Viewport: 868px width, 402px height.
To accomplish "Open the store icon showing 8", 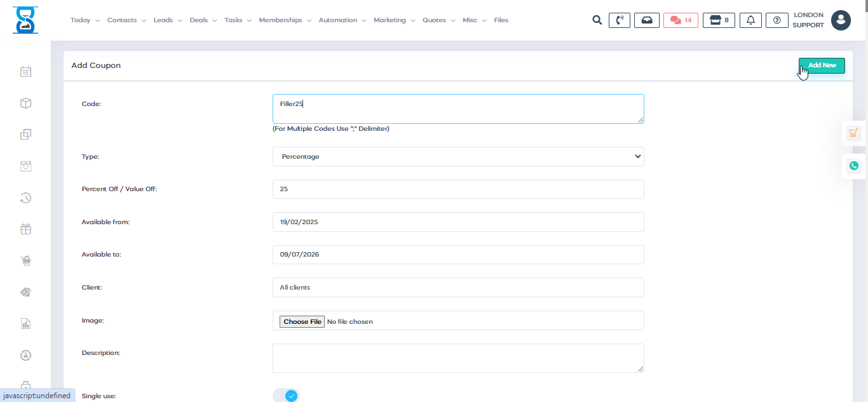I will tap(719, 20).
